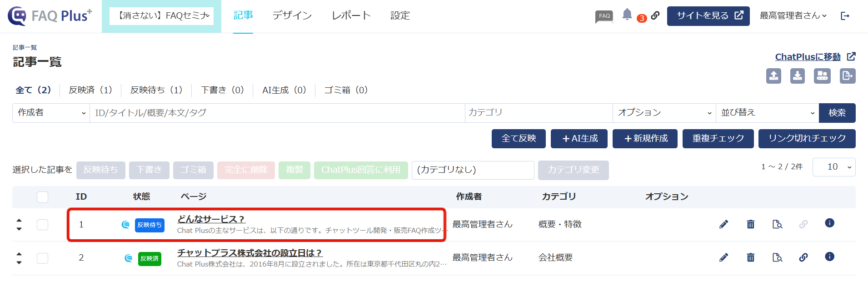868x292 pixels.
Task: Check the checkbox for article 2
Action: tap(42, 258)
